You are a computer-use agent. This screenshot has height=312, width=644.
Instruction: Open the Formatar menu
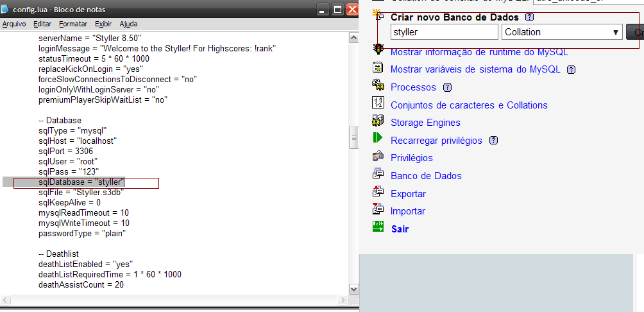click(x=73, y=24)
